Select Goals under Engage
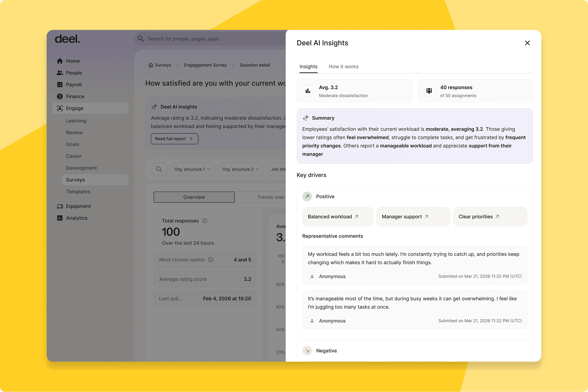 (x=72, y=144)
